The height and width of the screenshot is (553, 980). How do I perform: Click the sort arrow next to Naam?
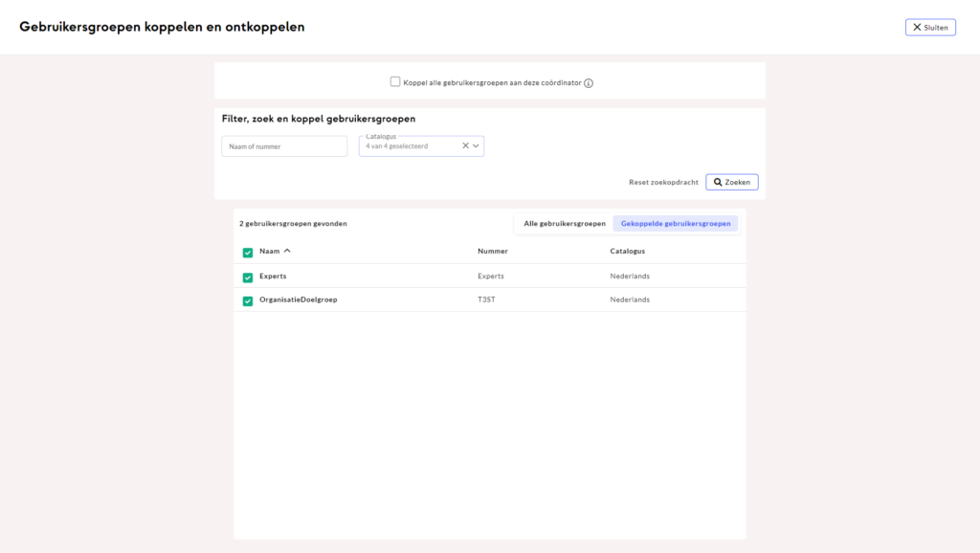tap(287, 251)
